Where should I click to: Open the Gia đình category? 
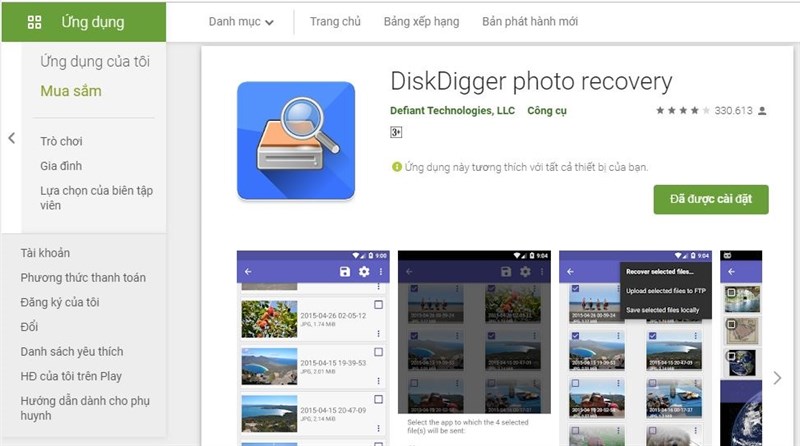pos(61,166)
